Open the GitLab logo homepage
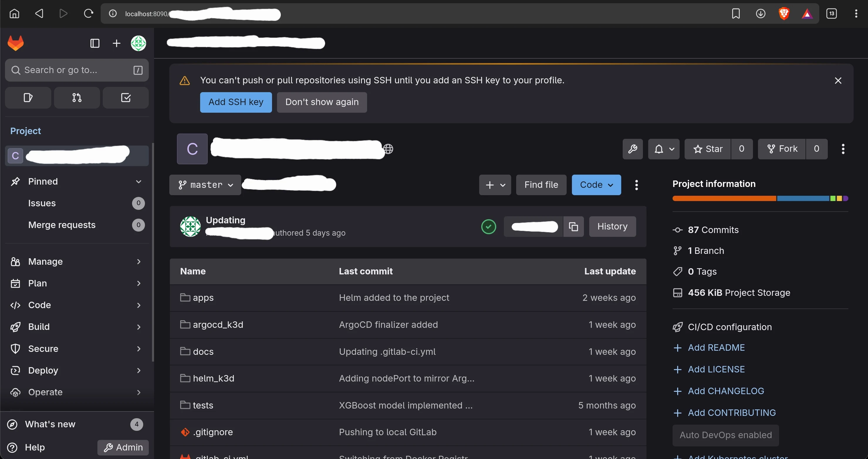Viewport: 868px width, 459px height. point(16,43)
